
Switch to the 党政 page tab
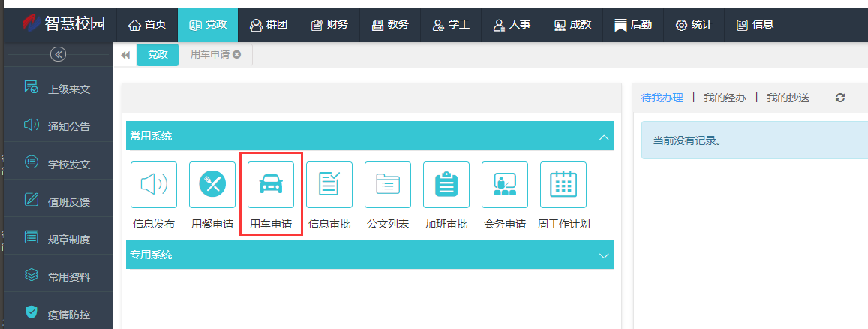tap(158, 55)
